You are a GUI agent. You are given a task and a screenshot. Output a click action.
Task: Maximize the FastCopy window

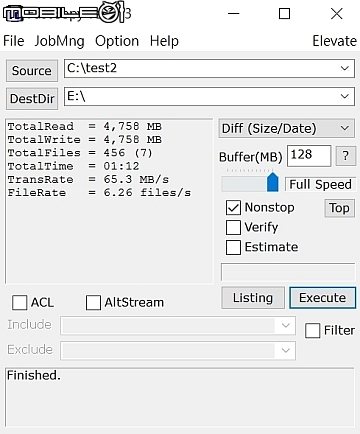pos(284,14)
